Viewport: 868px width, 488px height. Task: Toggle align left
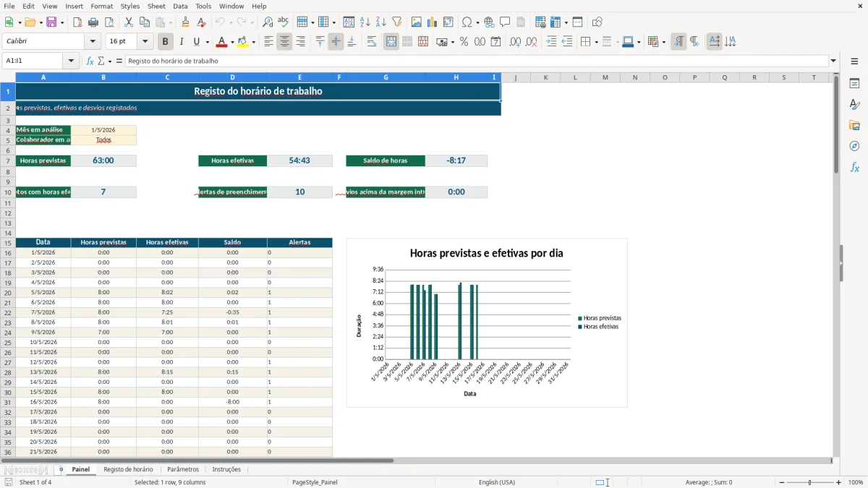pos(268,42)
